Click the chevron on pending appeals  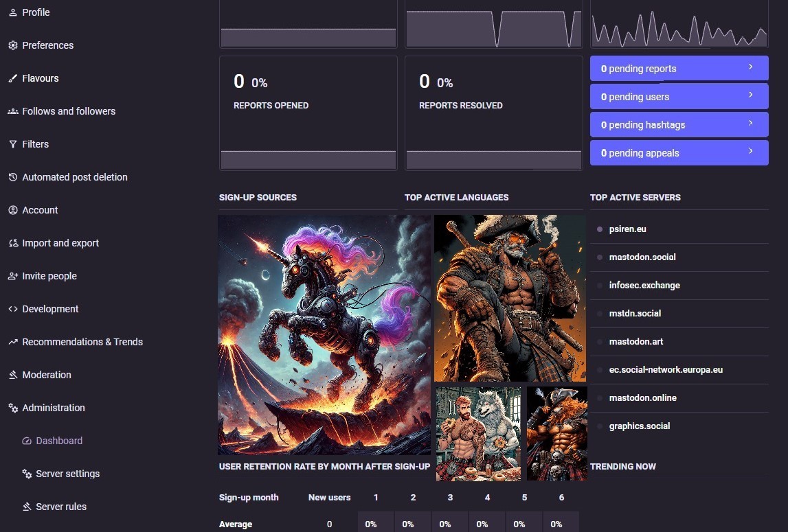tap(750, 151)
